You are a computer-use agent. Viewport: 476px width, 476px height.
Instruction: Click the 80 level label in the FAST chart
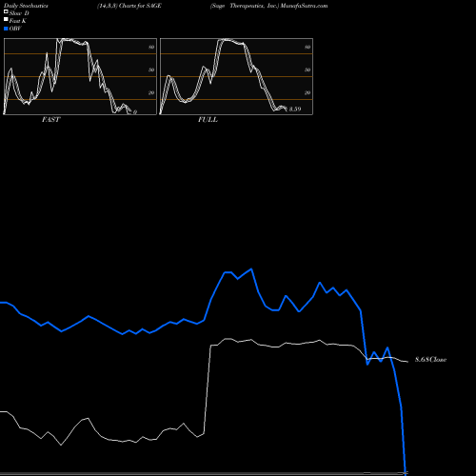coord(151,47)
